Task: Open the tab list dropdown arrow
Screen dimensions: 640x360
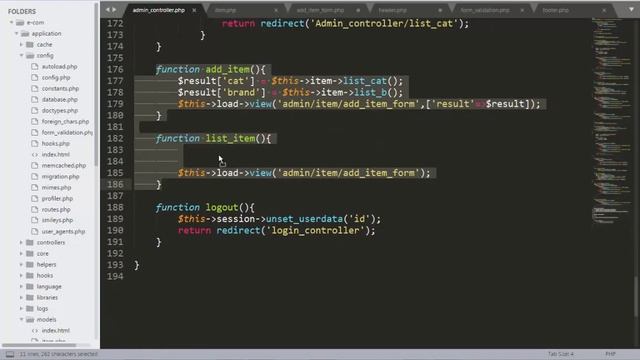Action: pyautogui.click(x=631, y=9)
